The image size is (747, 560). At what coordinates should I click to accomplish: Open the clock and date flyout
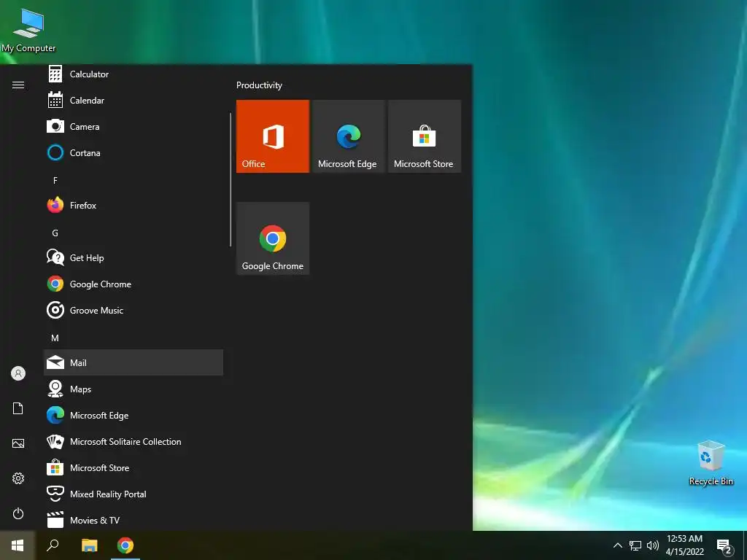pyautogui.click(x=684, y=545)
